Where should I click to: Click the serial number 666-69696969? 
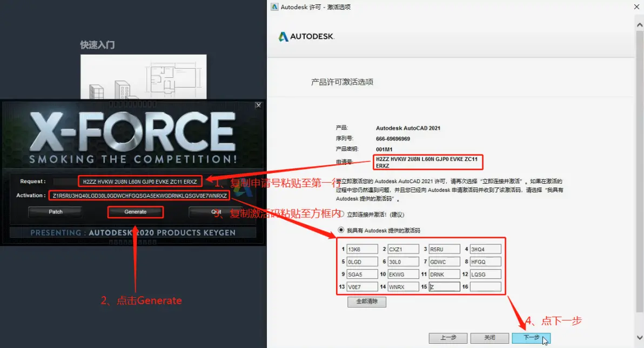(393, 139)
